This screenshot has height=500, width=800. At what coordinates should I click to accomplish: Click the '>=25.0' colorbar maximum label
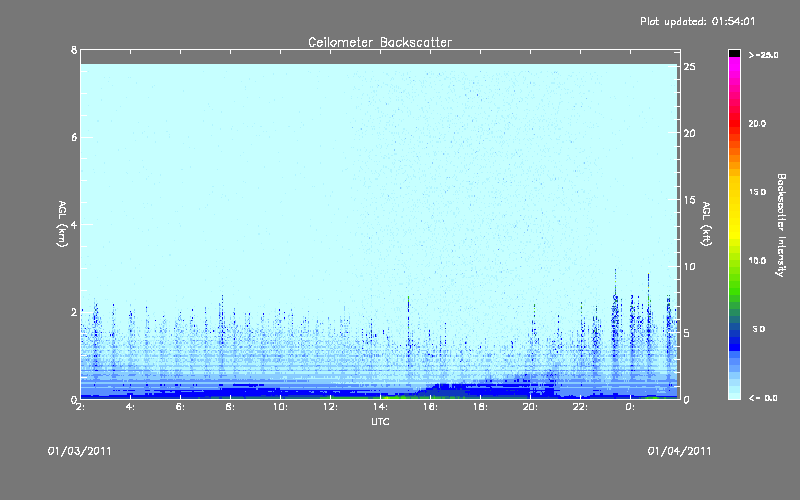(763, 55)
